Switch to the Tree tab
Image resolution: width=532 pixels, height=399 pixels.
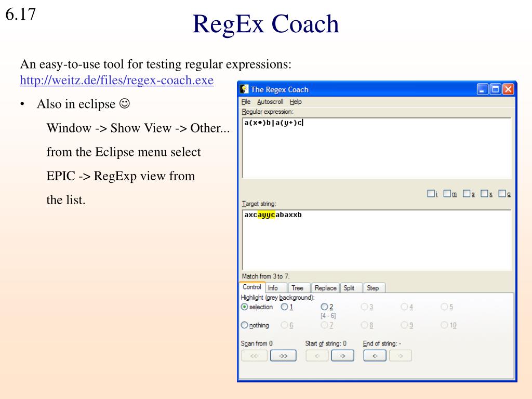pos(299,288)
